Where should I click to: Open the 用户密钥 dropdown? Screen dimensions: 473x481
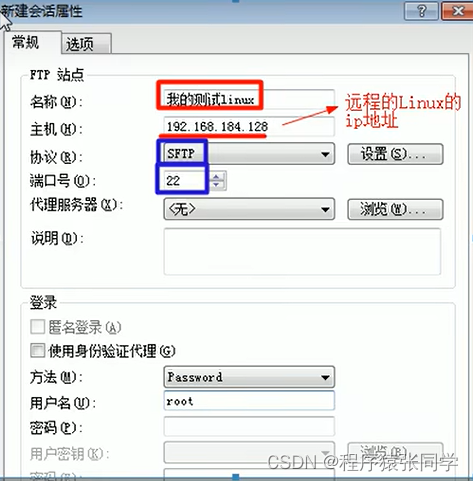249,452
